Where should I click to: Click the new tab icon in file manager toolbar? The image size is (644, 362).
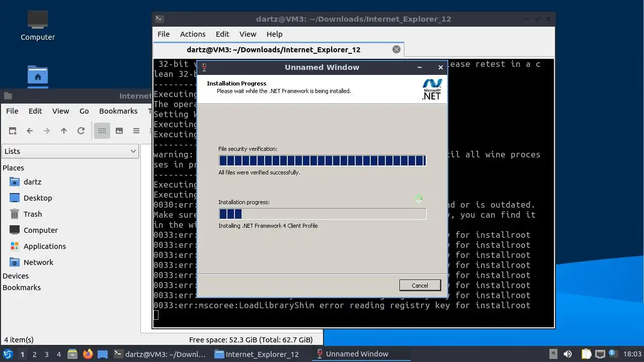point(13,131)
